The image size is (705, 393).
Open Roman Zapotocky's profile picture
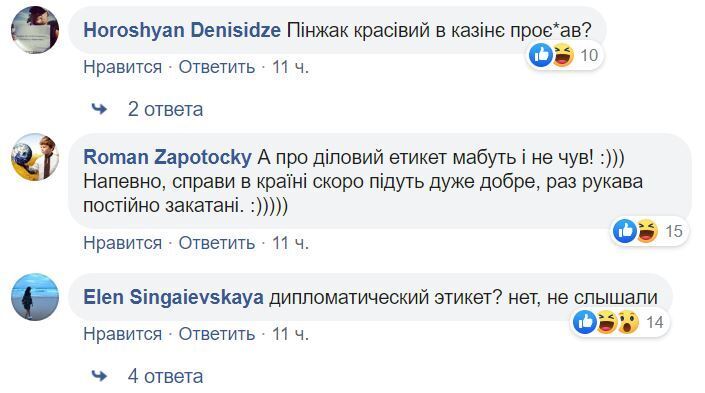coord(35,157)
